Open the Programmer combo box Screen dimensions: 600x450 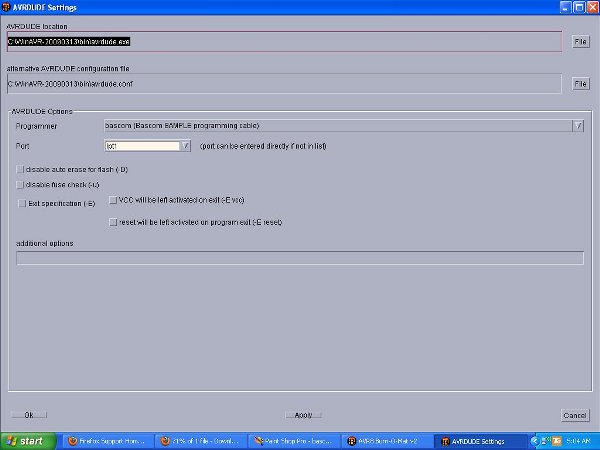point(344,126)
